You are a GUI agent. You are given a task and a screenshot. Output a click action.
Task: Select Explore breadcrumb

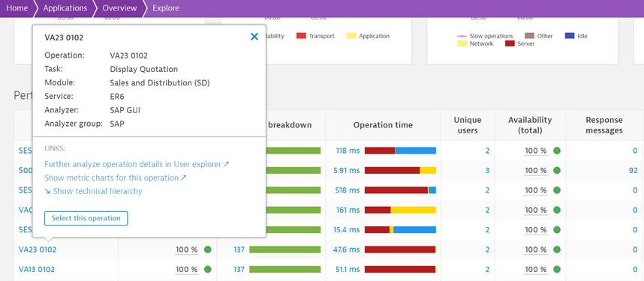[166, 7]
